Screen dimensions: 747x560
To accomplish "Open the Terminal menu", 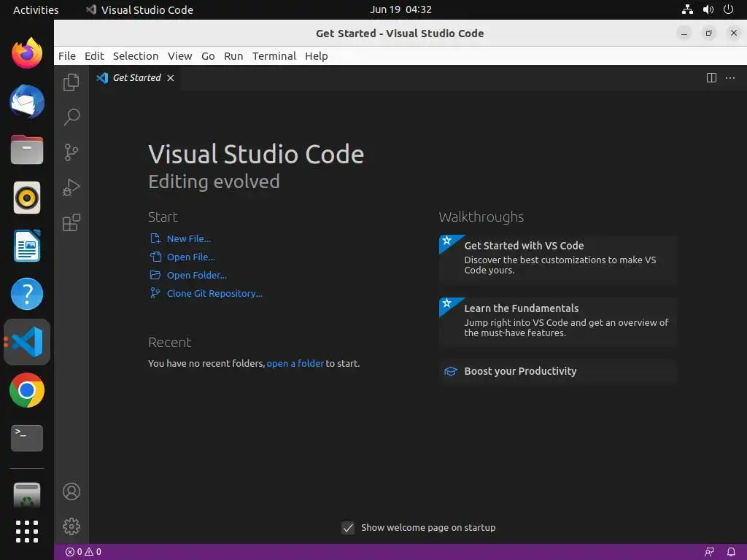I will (x=274, y=56).
